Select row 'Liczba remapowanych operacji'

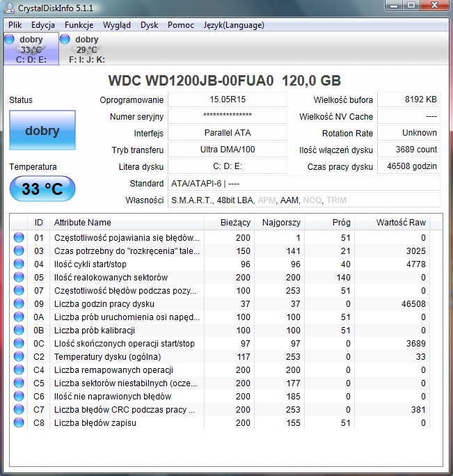[x=220, y=370]
